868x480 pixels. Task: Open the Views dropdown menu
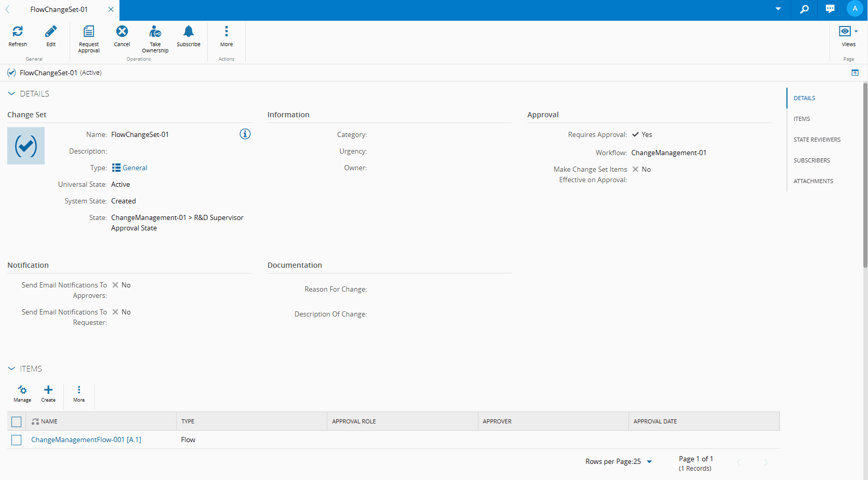click(848, 32)
